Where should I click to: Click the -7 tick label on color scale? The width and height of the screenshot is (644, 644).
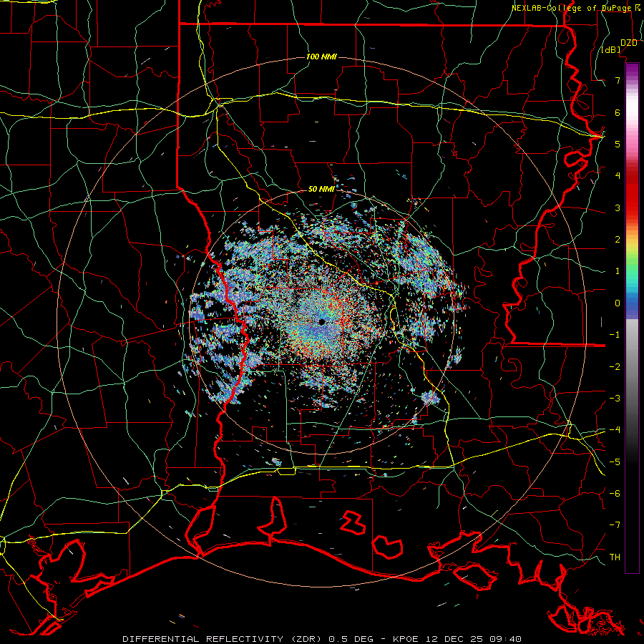[x=615, y=525]
